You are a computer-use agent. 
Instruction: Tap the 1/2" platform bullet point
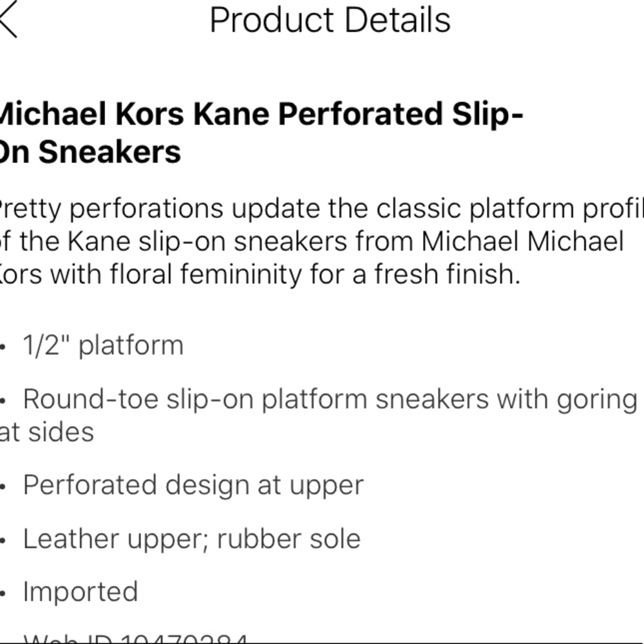103,345
